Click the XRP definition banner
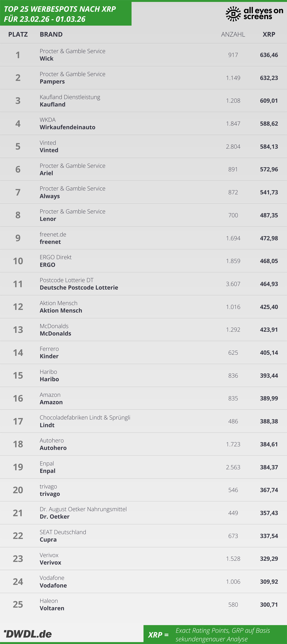This screenshot has height=644, width=287. point(215,634)
